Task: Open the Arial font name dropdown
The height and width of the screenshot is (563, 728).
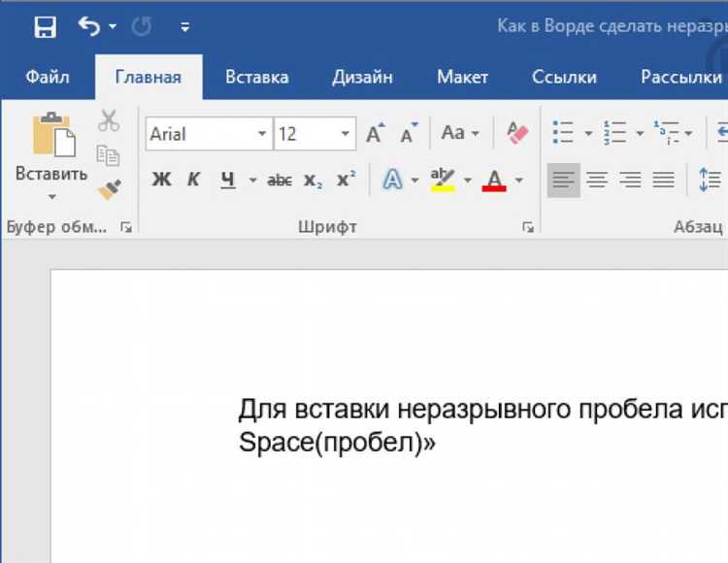Action: 262,134
